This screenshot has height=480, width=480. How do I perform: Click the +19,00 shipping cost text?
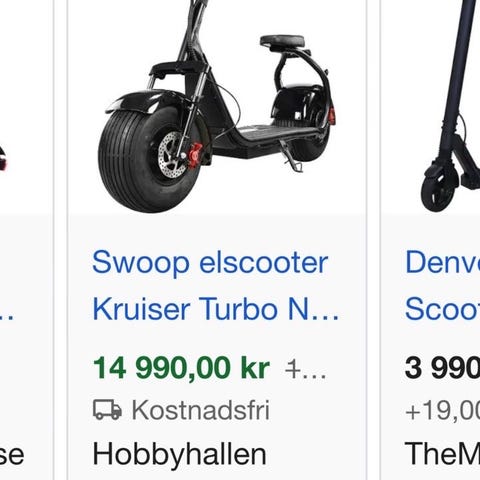click(x=442, y=410)
